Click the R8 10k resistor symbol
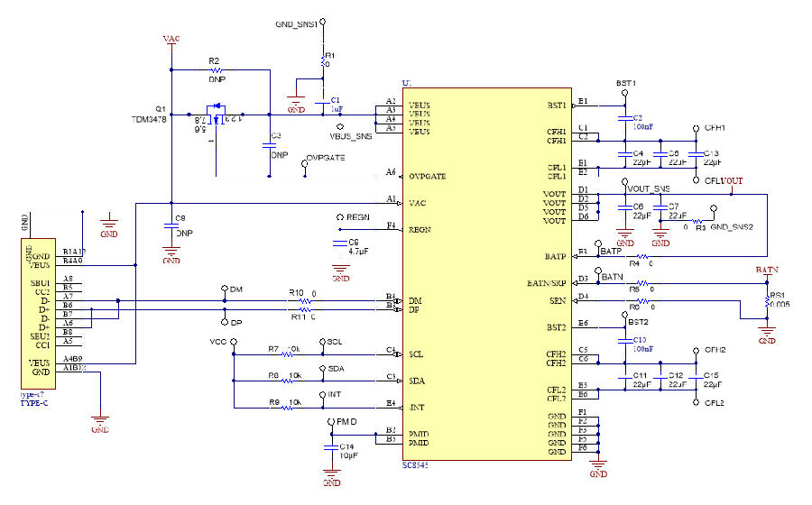The height and width of the screenshot is (505, 812). point(288,381)
